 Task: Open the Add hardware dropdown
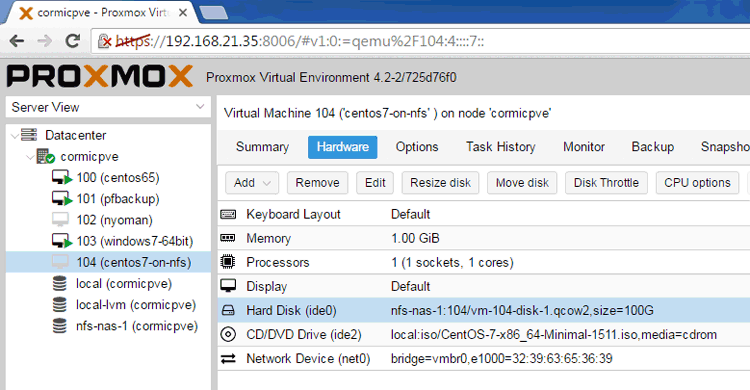[x=252, y=183]
